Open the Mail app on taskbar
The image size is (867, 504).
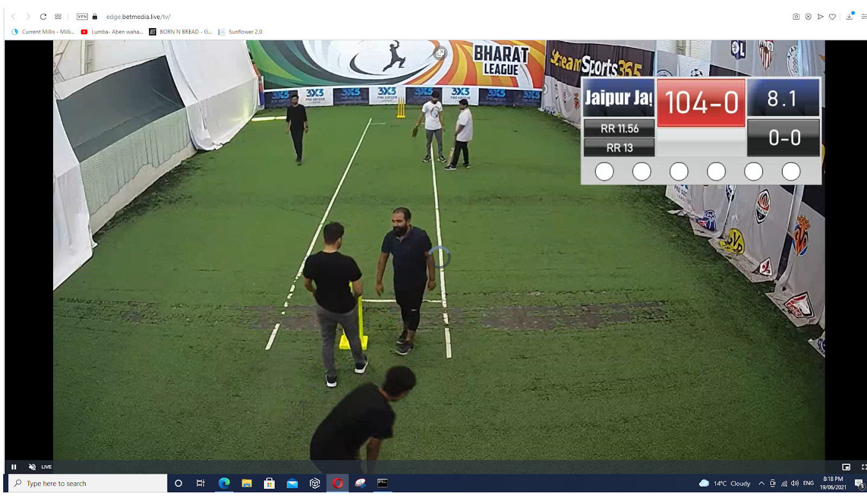tap(292, 483)
